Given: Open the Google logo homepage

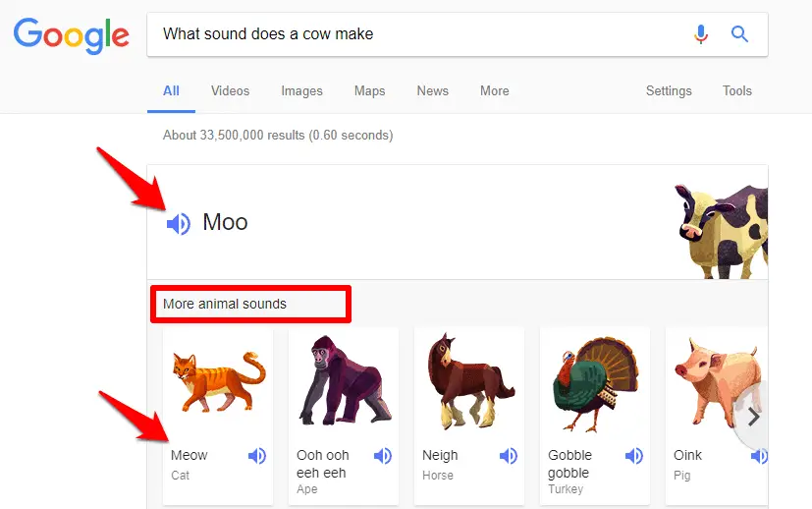Looking at the screenshot, I should pos(72,35).
